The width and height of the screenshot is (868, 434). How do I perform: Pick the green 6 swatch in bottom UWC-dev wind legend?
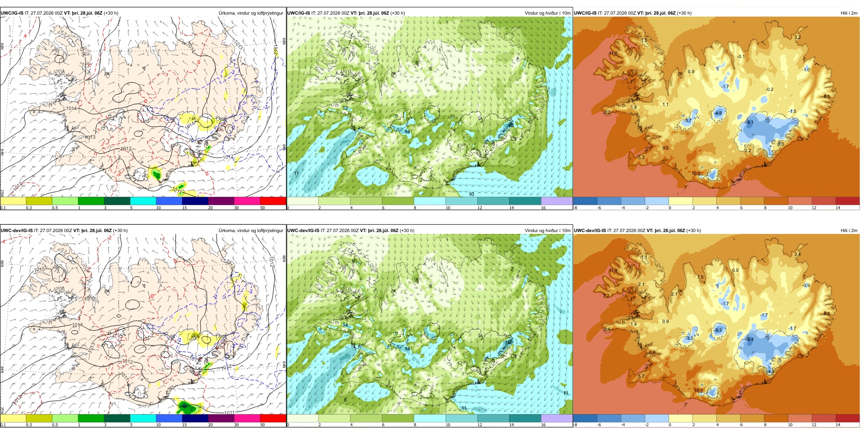pyautogui.click(x=398, y=418)
